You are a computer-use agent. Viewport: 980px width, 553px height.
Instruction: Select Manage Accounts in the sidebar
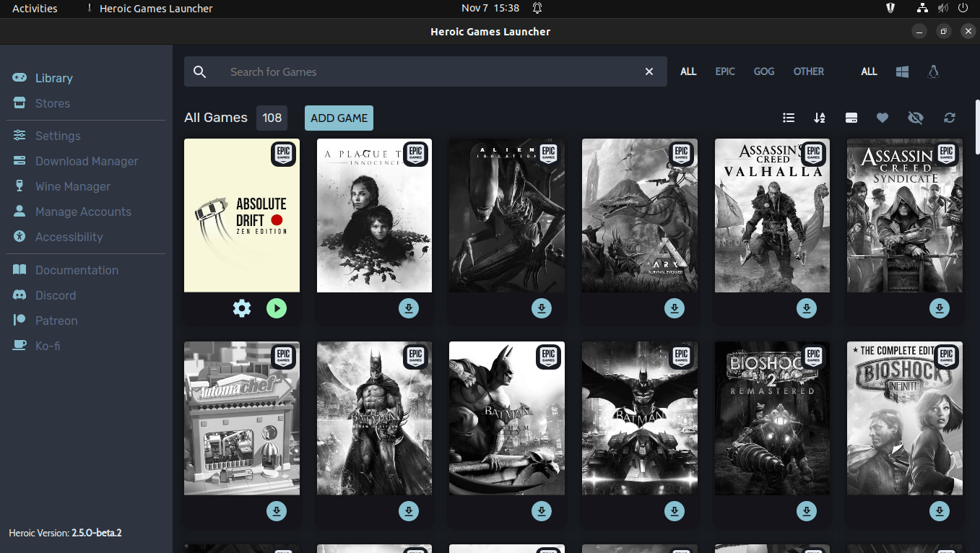pos(83,211)
